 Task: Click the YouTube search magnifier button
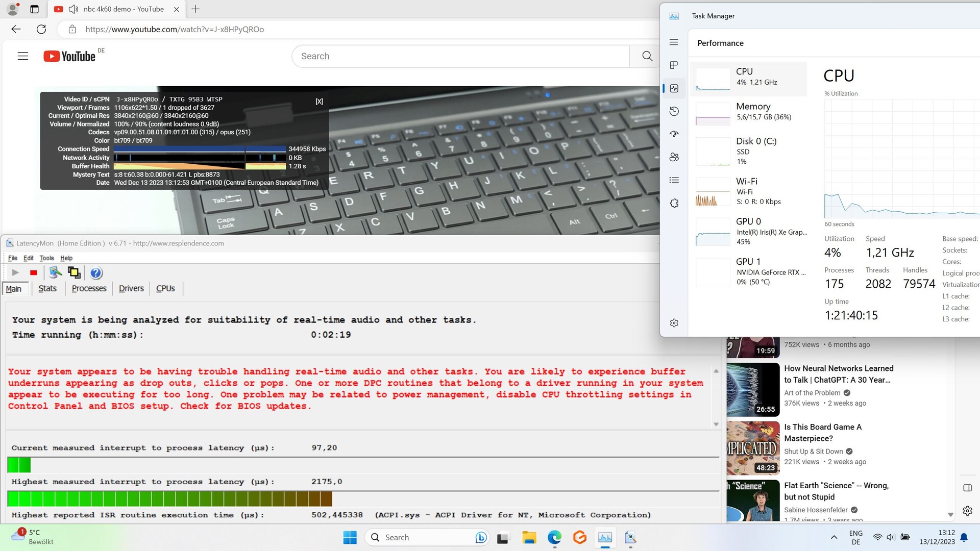647,56
